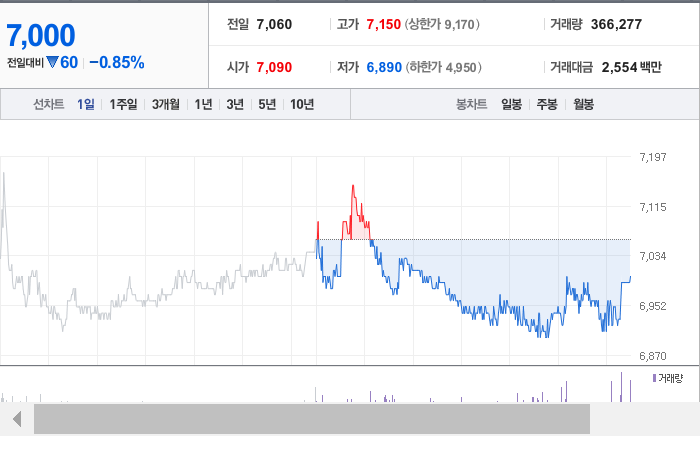Click the 6,952 axis label
The image size is (700, 450).
pyautogui.click(x=653, y=306)
